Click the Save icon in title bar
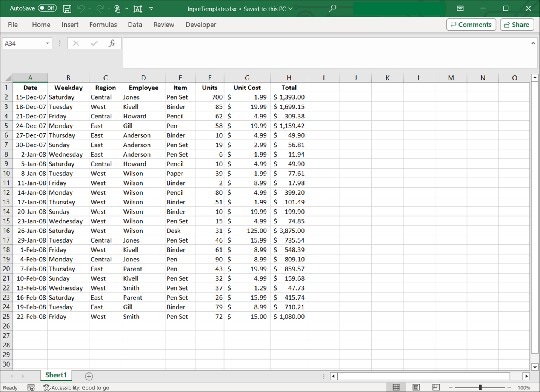This screenshot has height=392, width=540. pyautogui.click(x=67, y=9)
